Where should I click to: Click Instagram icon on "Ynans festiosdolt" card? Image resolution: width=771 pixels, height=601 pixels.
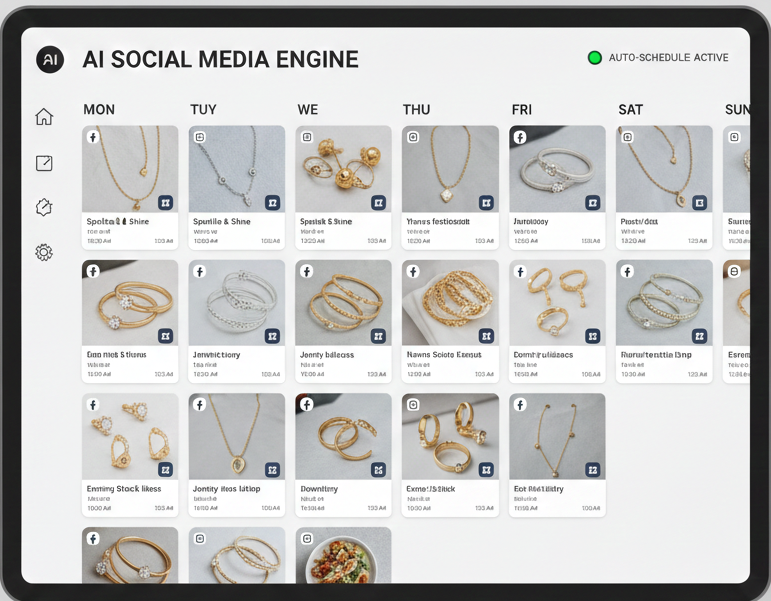coord(413,137)
